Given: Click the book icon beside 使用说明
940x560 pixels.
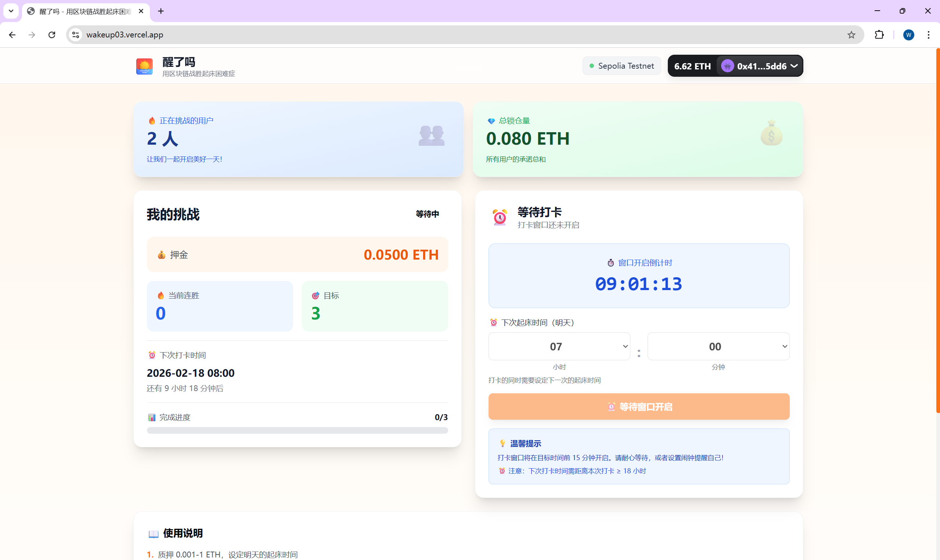Looking at the screenshot, I should tap(153, 534).
